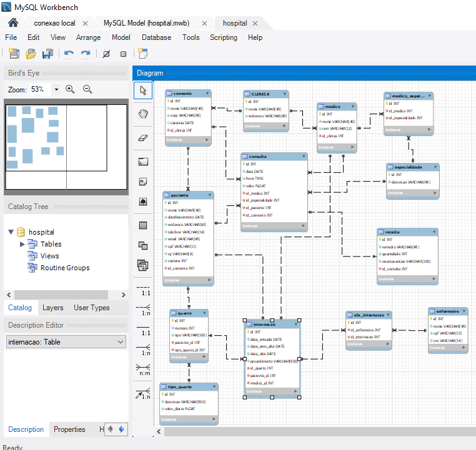Zoom in on the Bird's Eye view

pyautogui.click(x=70, y=89)
